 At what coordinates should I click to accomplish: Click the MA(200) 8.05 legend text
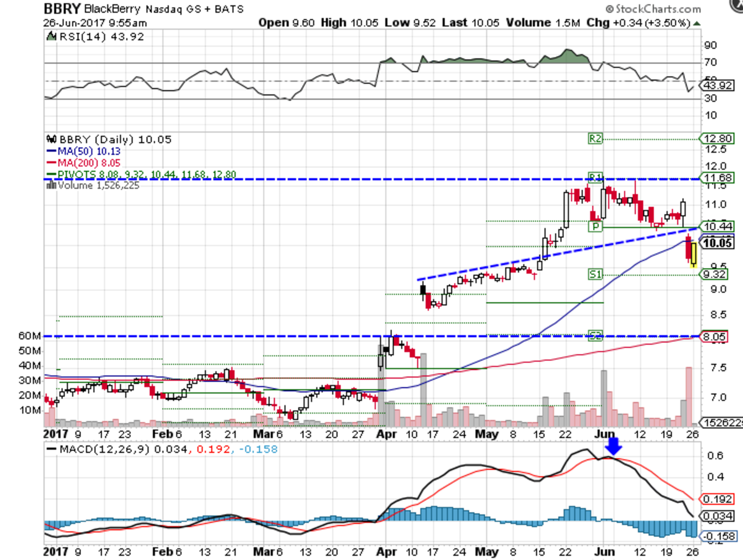pyautogui.click(x=89, y=163)
